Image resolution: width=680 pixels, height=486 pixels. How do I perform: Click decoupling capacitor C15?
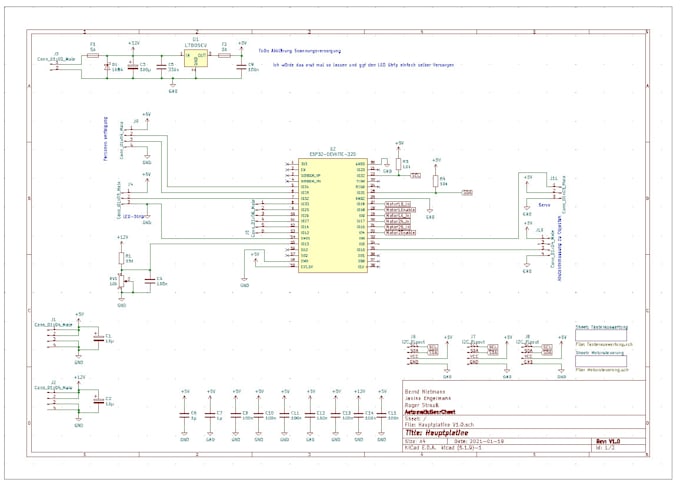pyautogui.click(x=382, y=415)
